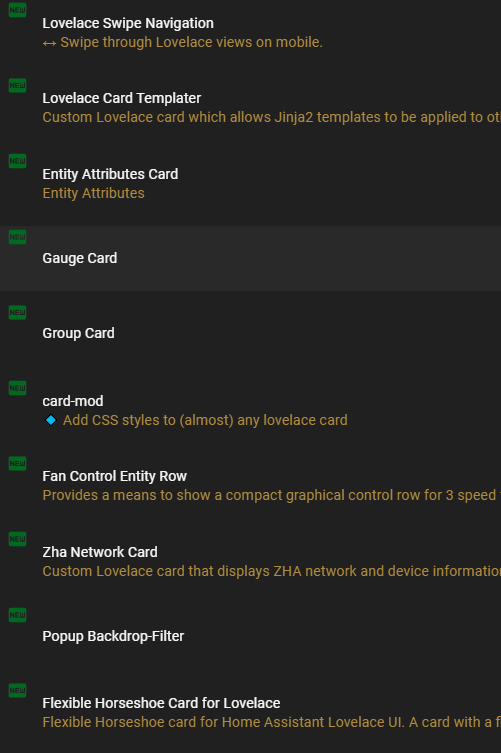Click NEW badge next to Popup Backdrop-Filter
The image size is (501, 753).
coord(17,615)
